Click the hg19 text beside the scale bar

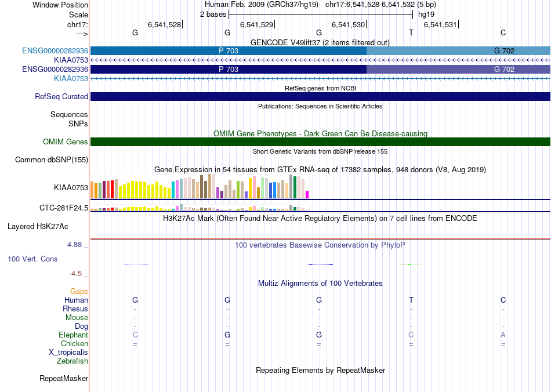coord(426,14)
